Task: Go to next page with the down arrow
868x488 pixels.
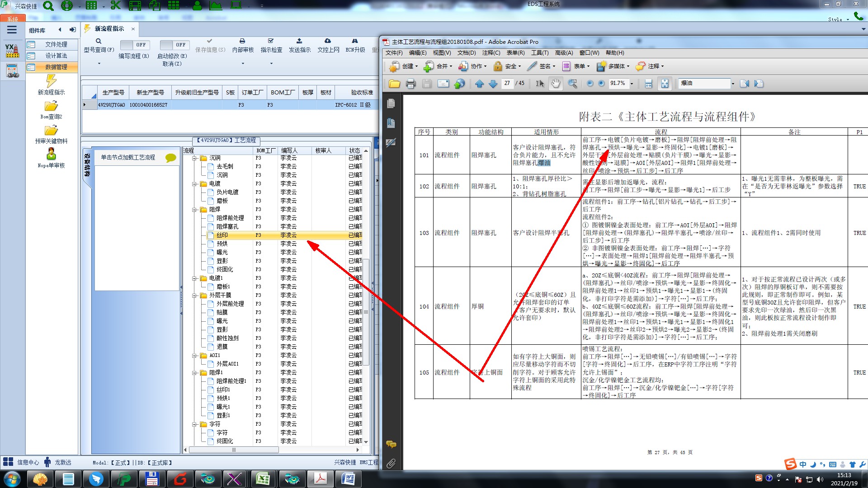Action: pos(493,84)
